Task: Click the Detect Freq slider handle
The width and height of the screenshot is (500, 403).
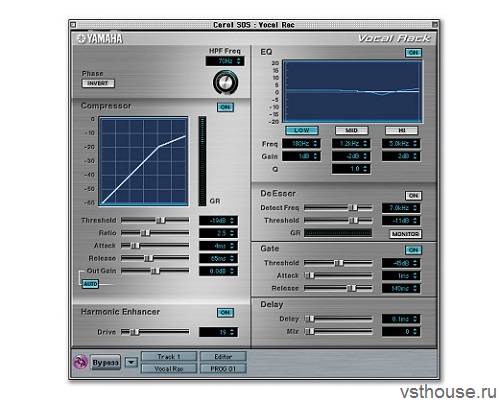Action: point(353,208)
